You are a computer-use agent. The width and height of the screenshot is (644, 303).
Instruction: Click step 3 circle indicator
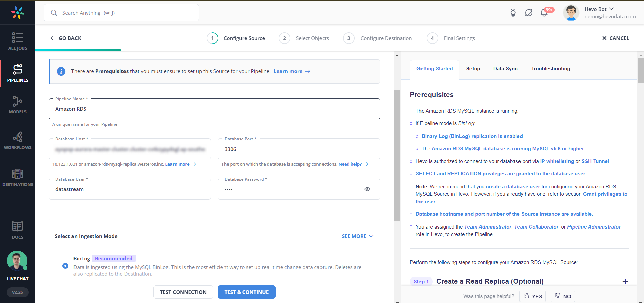(349, 38)
